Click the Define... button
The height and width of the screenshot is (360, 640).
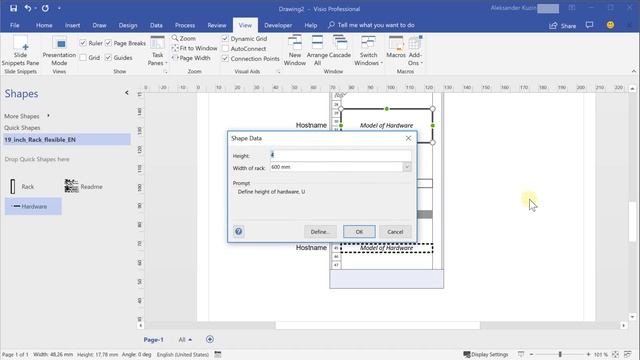click(320, 231)
